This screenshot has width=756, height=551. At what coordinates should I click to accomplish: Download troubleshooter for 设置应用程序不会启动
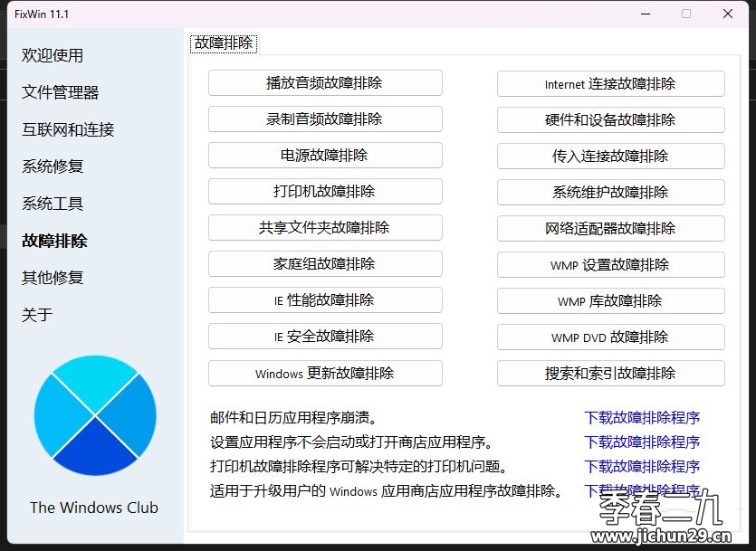(x=642, y=442)
